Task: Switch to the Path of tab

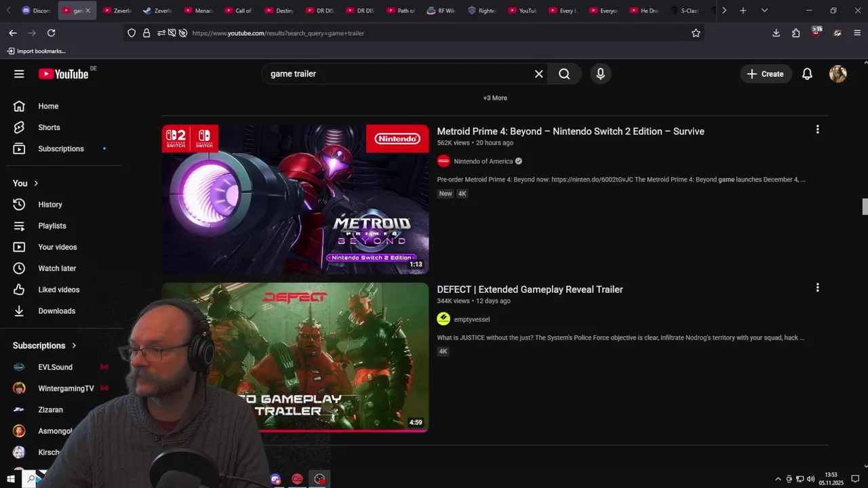Action: [x=400, y=10]
